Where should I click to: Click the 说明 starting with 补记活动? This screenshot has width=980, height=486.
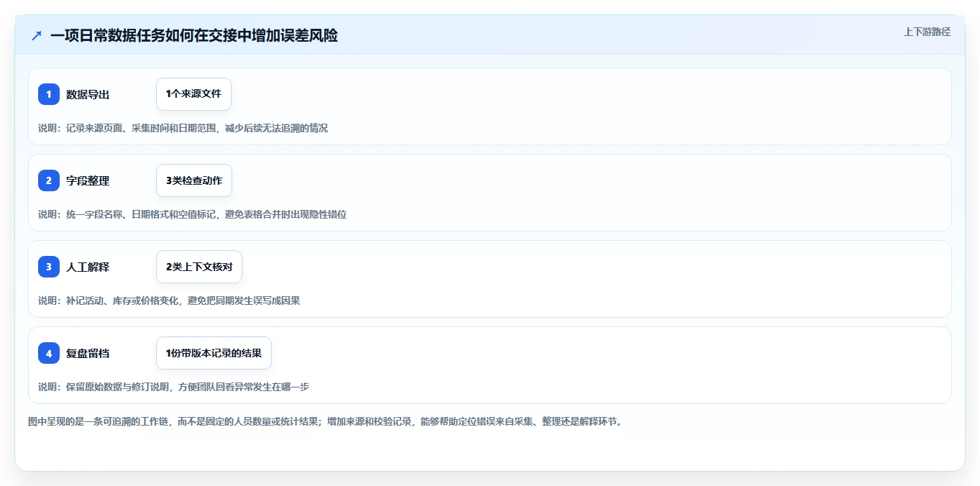(x=169, y=301)
